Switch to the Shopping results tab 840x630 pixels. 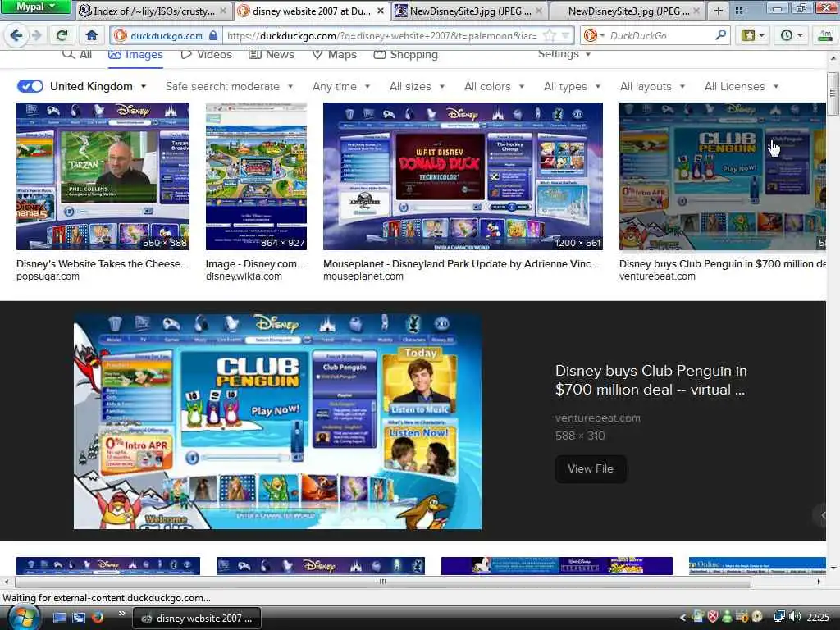[405, 54]
